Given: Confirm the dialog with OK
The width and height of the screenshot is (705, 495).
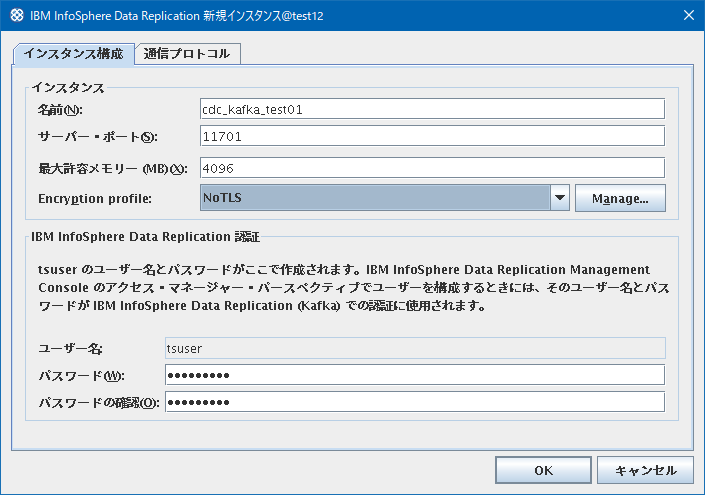Looking at the screenshot, I should tap(543, 470).
